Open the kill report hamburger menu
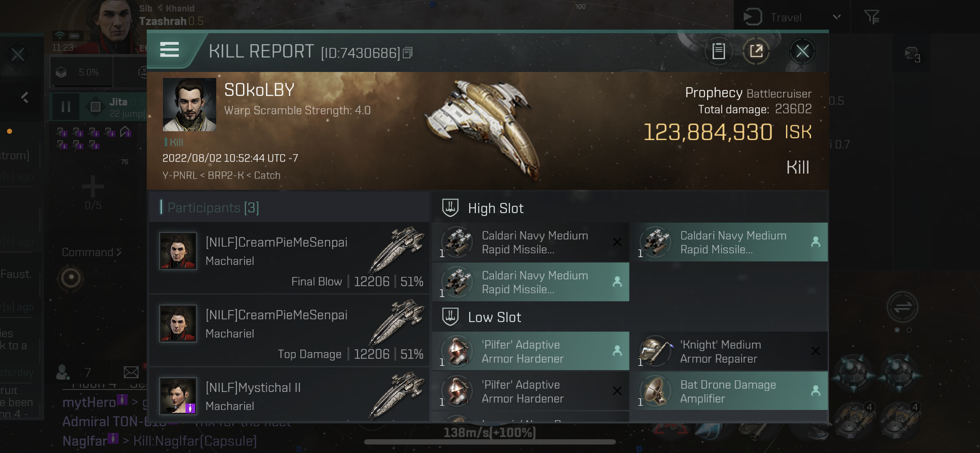 pyautogui.click(x=169, y=50)
